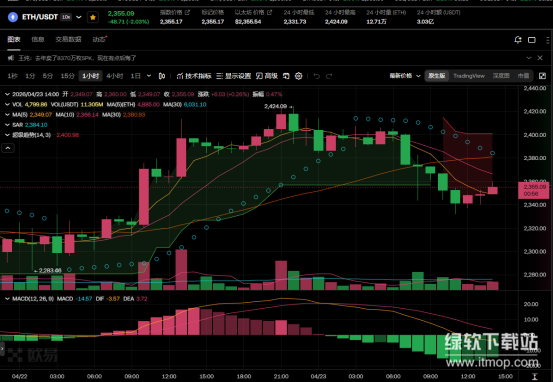Switch chart to TradingView mode
Screen dimensions: 553x382
click(469, 76)
